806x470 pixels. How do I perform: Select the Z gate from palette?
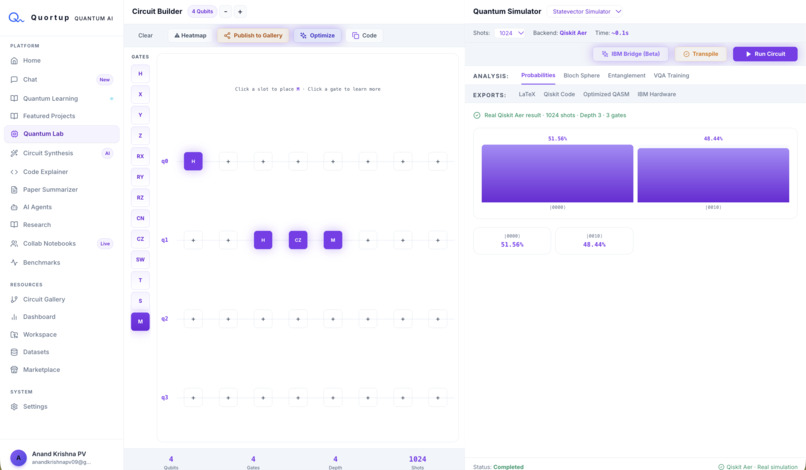click(x=140, y=136)
